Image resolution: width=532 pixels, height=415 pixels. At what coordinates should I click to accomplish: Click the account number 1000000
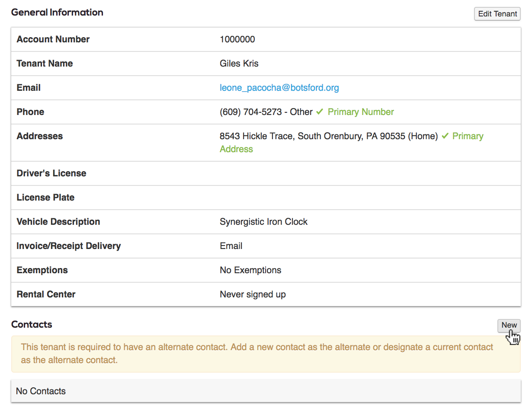point(237,39)
